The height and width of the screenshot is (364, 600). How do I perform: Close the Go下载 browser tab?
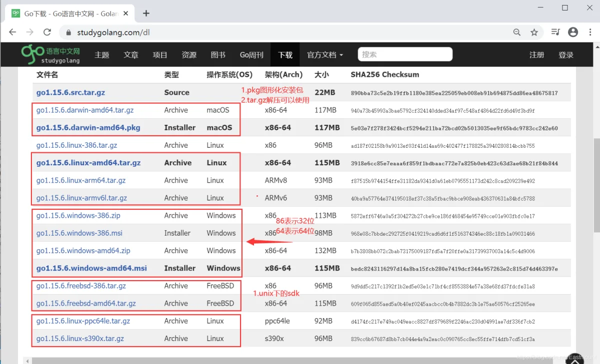pos(128,13)
